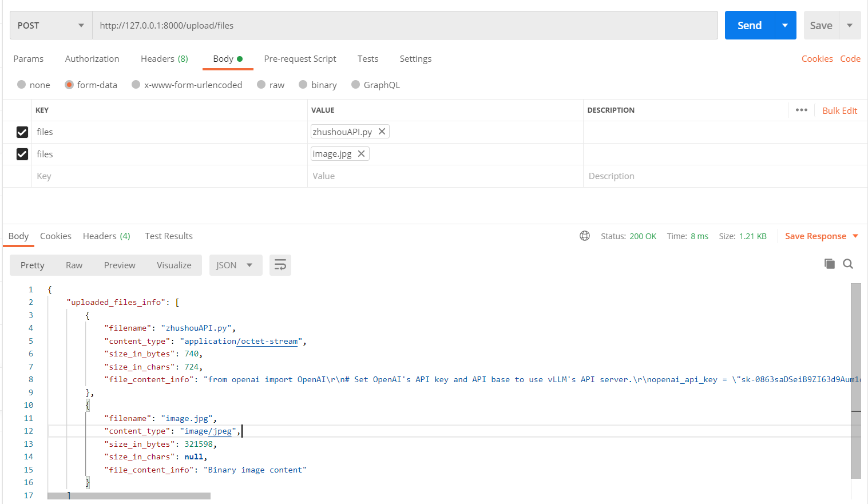Open the three-dots column options menu

(801, 110)
